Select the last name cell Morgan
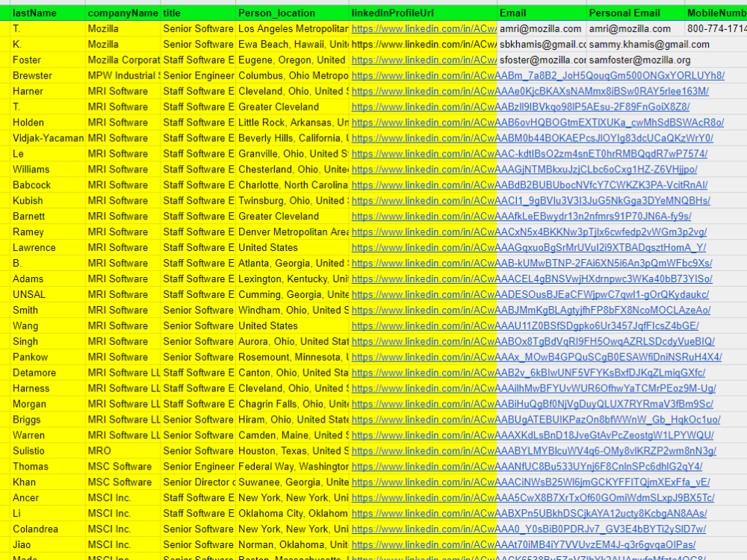747x560 pixels. [x=48, y=404]
